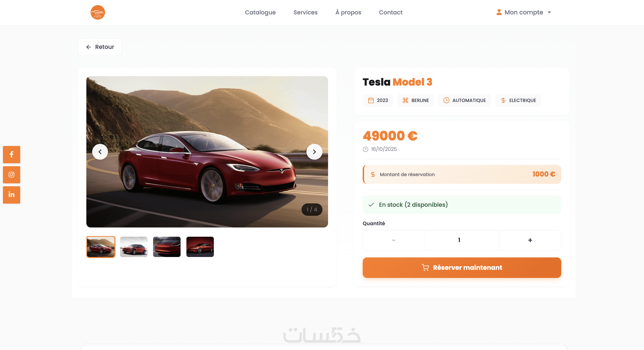Open the Catalogue menu item
Viewport: 644px width, 350px height.
(x=260, y=12)
